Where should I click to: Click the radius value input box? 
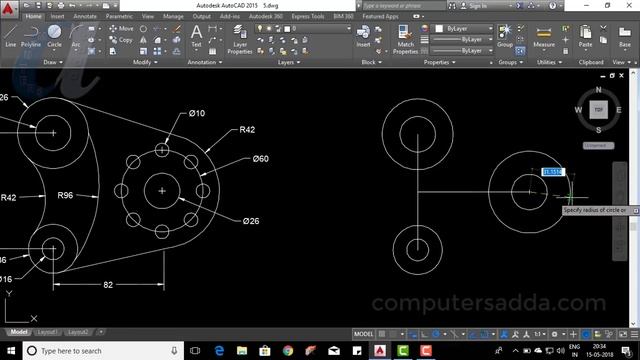click(x=553, y=172)
